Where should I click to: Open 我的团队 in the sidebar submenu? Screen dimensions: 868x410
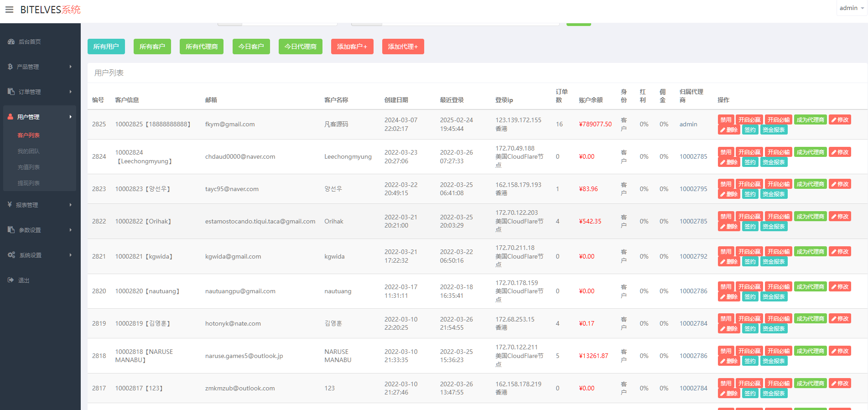click(x=28, y=151)
